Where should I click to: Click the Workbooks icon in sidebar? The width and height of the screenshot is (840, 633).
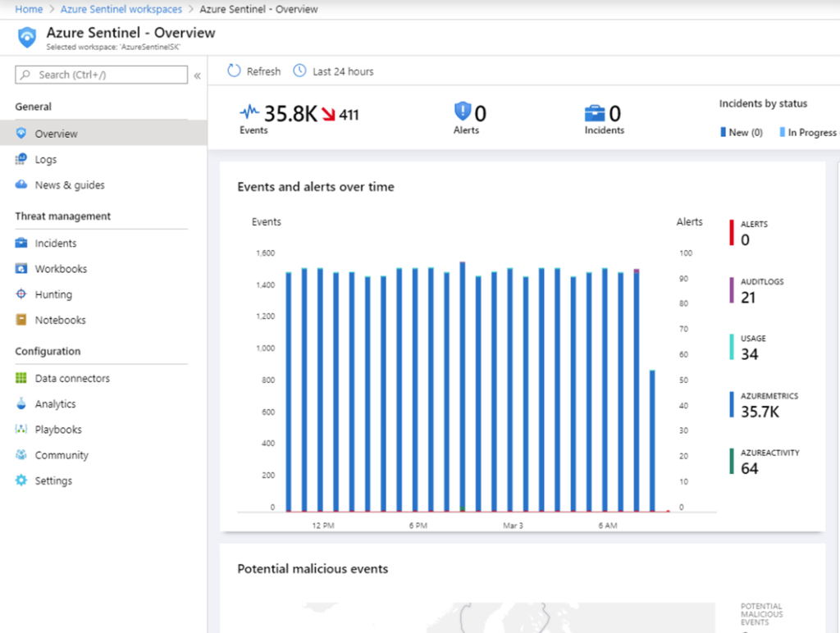(x=21, y=268)
